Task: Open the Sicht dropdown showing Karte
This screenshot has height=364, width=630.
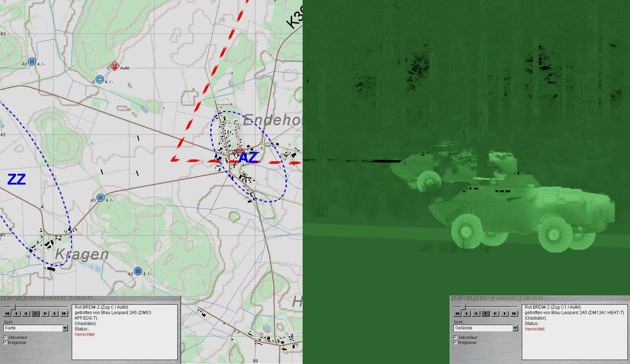Action: pos(65,328)
